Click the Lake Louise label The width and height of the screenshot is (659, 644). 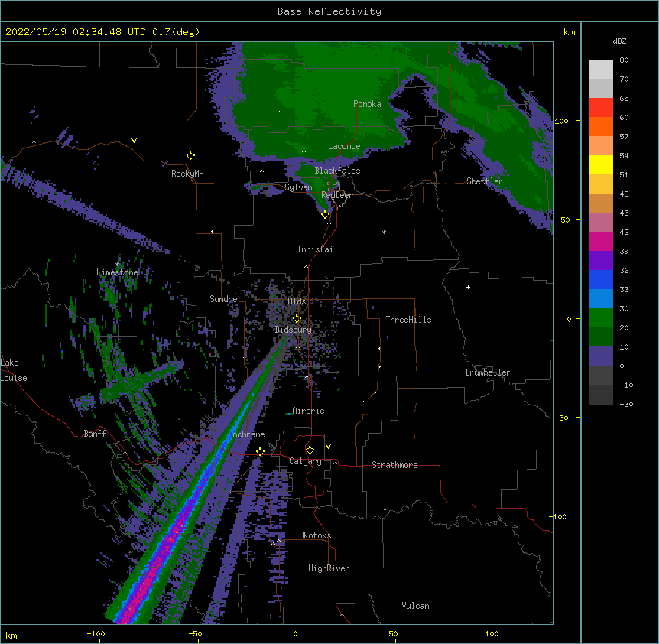(x=14, y=370)
